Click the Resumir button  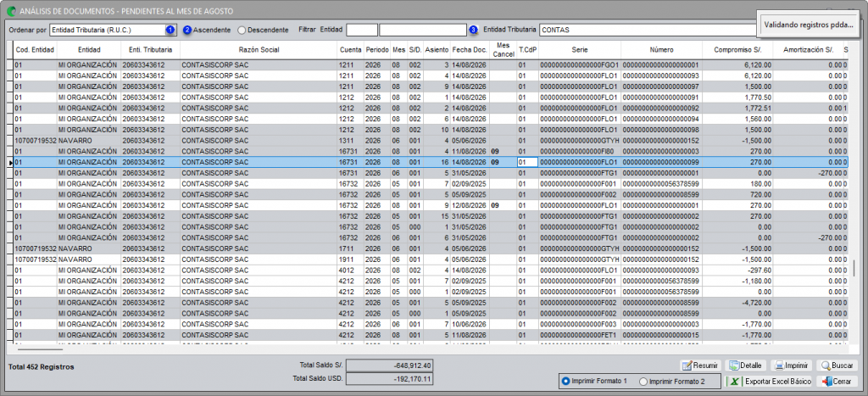point(700,365)
